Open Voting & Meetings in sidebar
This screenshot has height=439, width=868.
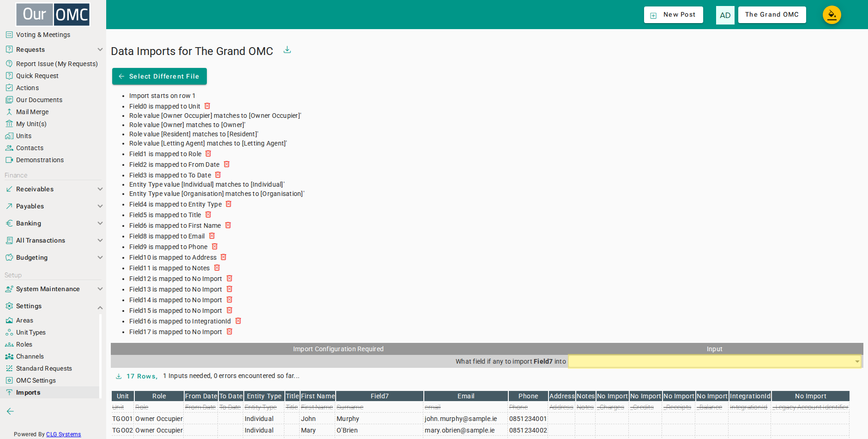pos(43,35)
